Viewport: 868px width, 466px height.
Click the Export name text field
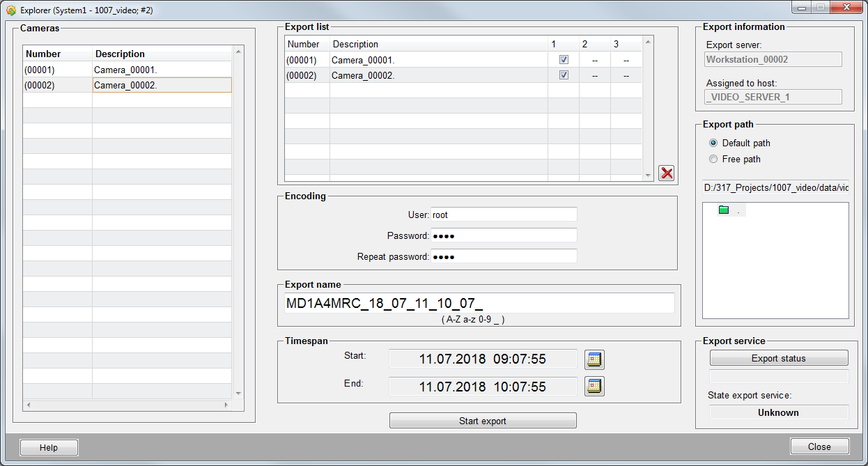point(479,303)
